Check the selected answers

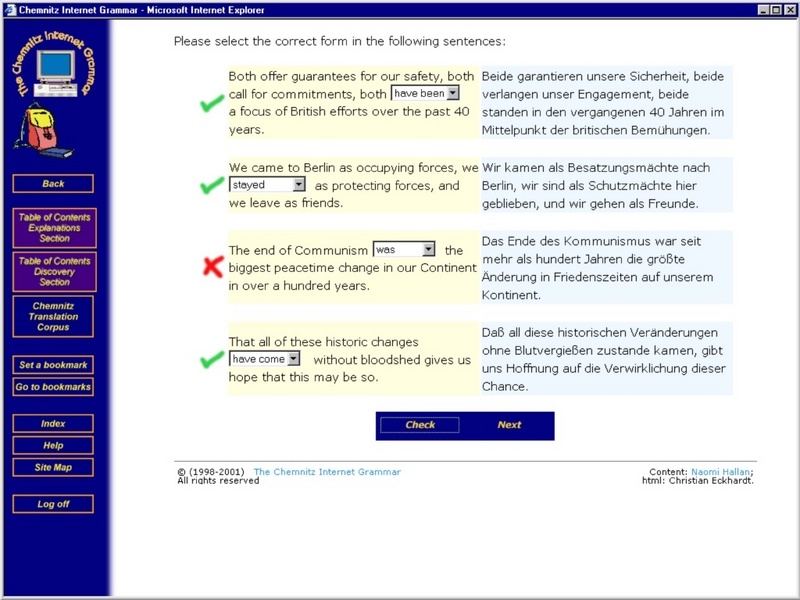pos(420,425)
